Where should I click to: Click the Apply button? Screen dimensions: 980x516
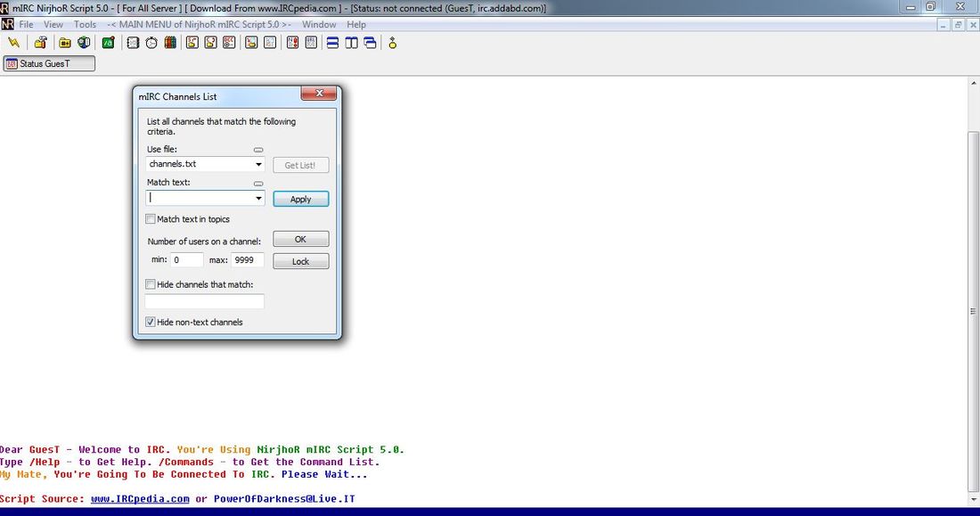[x=300, y=199]
